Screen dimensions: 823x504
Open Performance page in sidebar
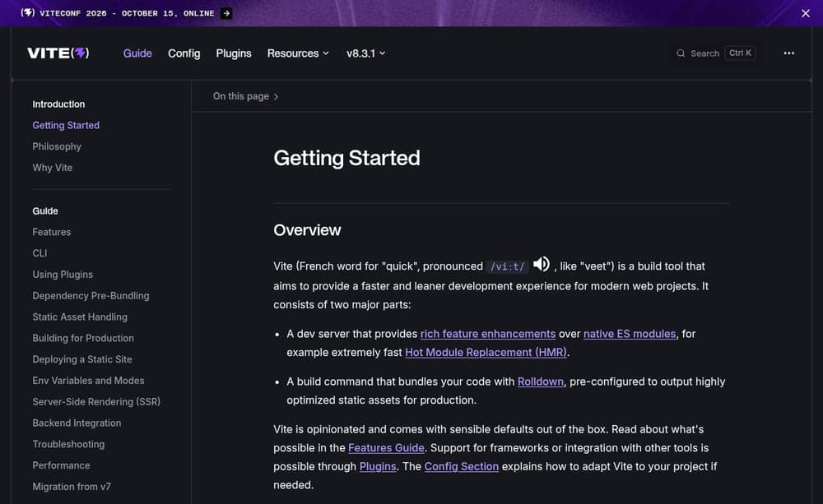tap(62, 465)
